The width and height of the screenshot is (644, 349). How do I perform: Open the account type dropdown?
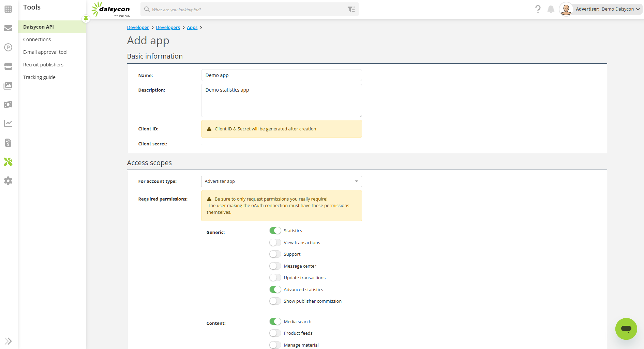281,181
